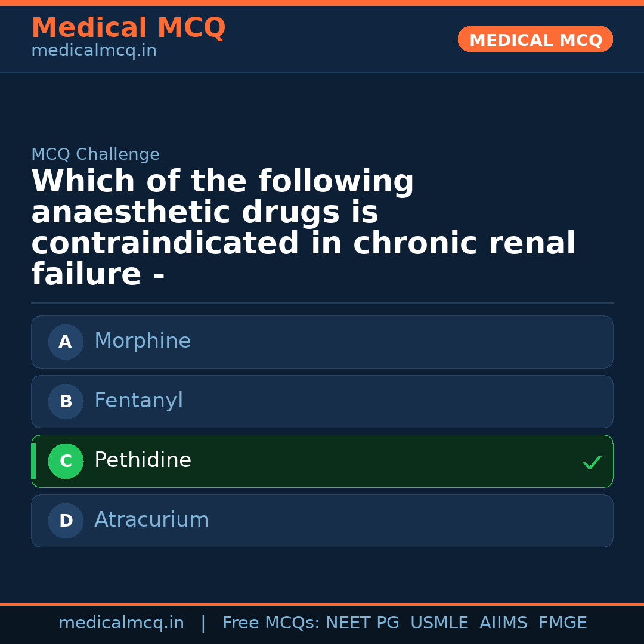The width and height of the screenshot is (644, 644).
Task: Pick the Atracurium answer option
Action: coord(151,520)
